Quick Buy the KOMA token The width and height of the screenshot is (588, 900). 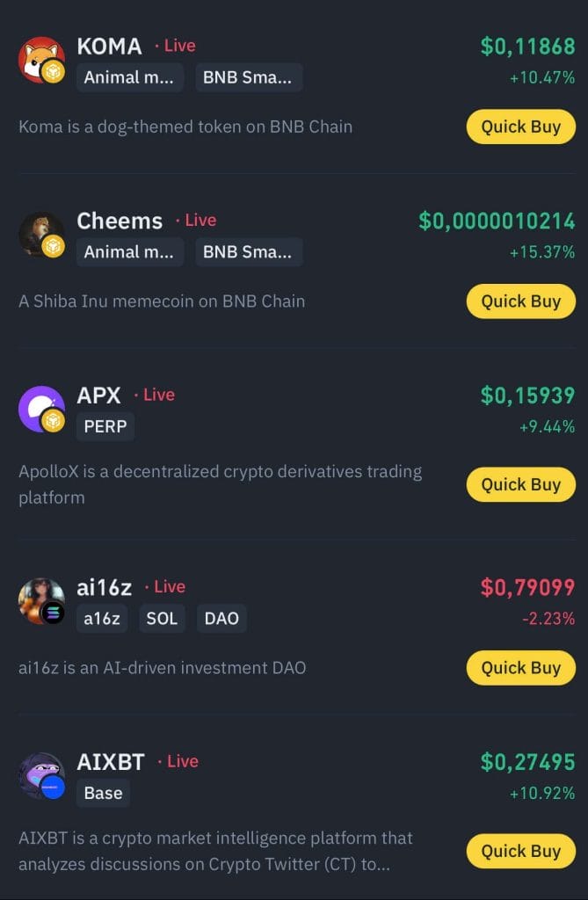pos(521,127)
